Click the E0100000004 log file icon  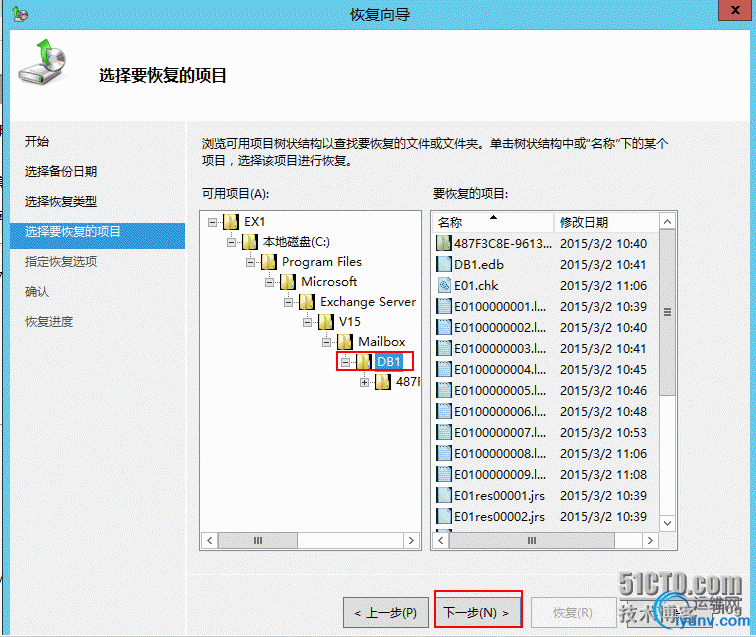click(x=444, y=369)
